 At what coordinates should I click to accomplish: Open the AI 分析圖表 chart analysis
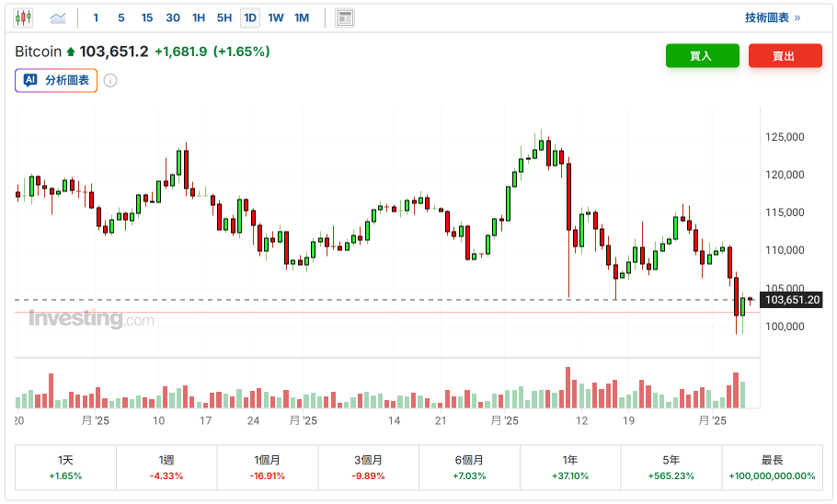(x=56, y=81)
